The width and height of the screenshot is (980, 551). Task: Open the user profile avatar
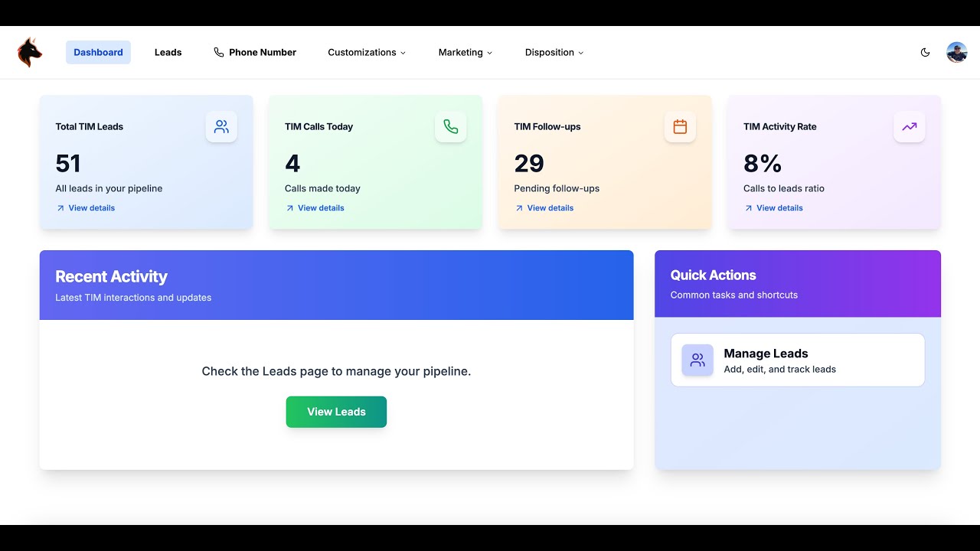pos(956,52)
